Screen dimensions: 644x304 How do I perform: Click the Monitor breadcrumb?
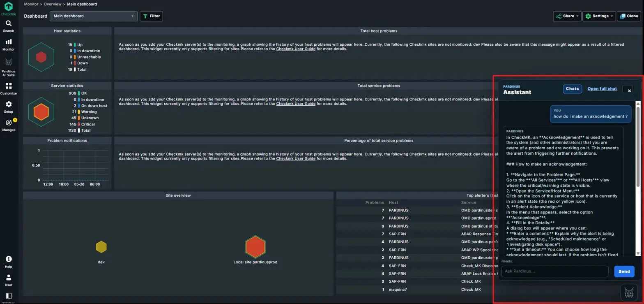[x=31, y=4]
